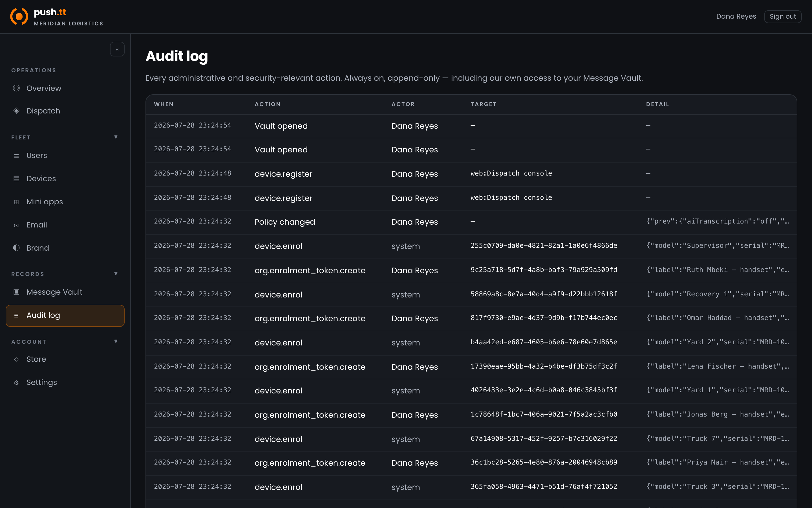Click the first Vault opened row action
812x508 pixels.
coord(281,126)
